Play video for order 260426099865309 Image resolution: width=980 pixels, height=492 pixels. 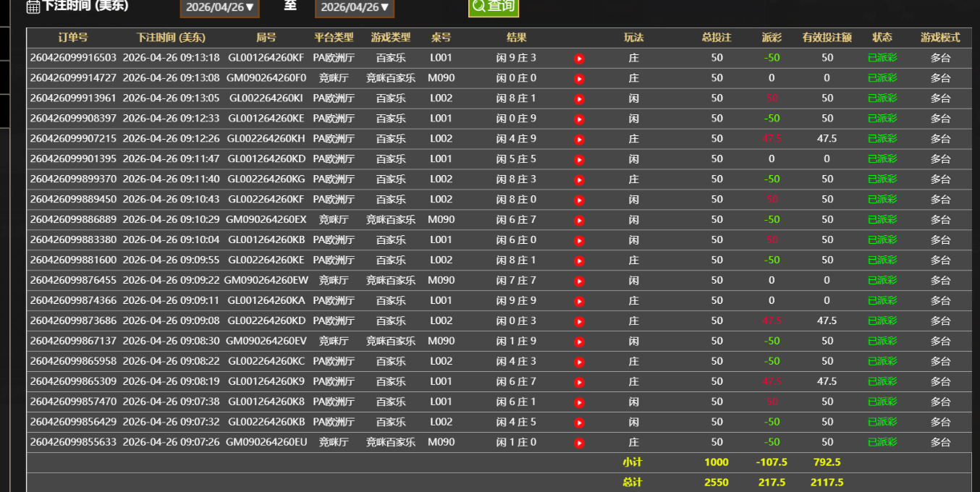(x=579, y=383)
